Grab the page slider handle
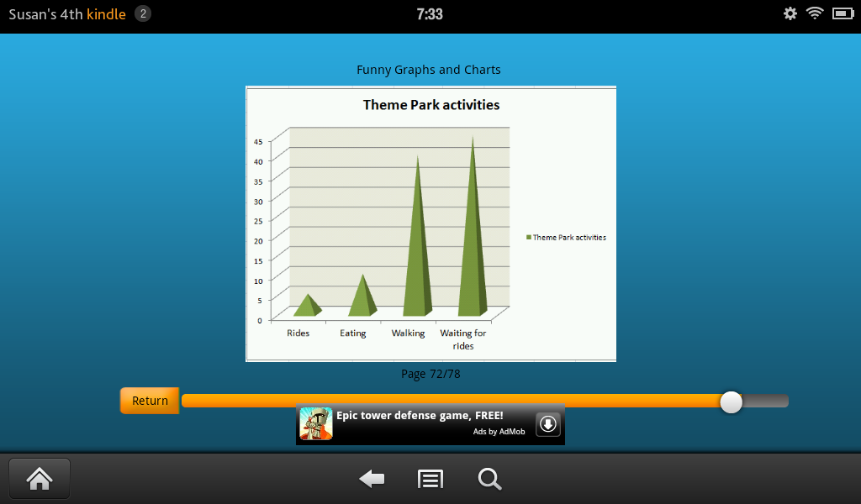861x504 pixels. [731, 402]
